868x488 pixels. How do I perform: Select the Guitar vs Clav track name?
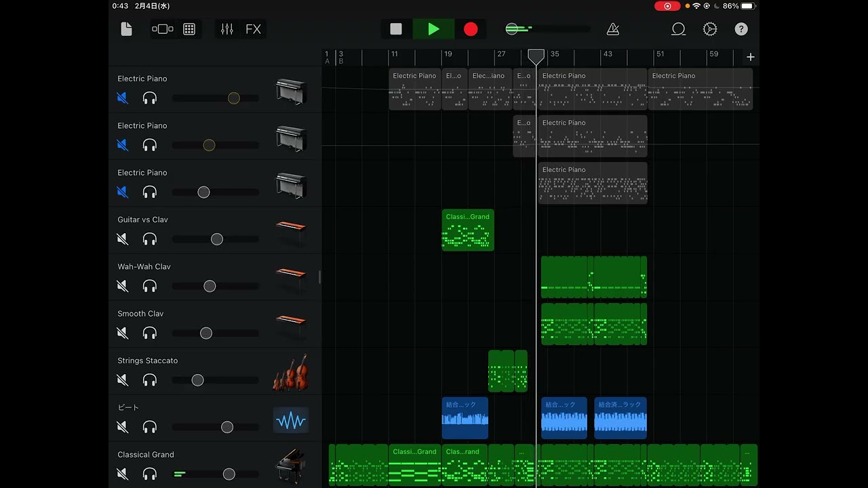pyautogui.click(x=142, y=220)
